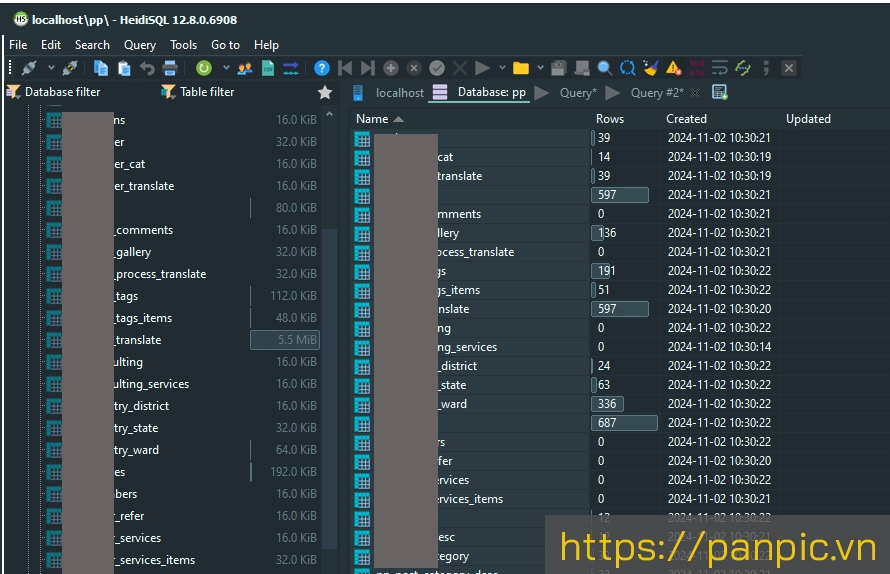Screen dimensions: 890x574
Task: Switch to the Query* tab
Action: 567,93
